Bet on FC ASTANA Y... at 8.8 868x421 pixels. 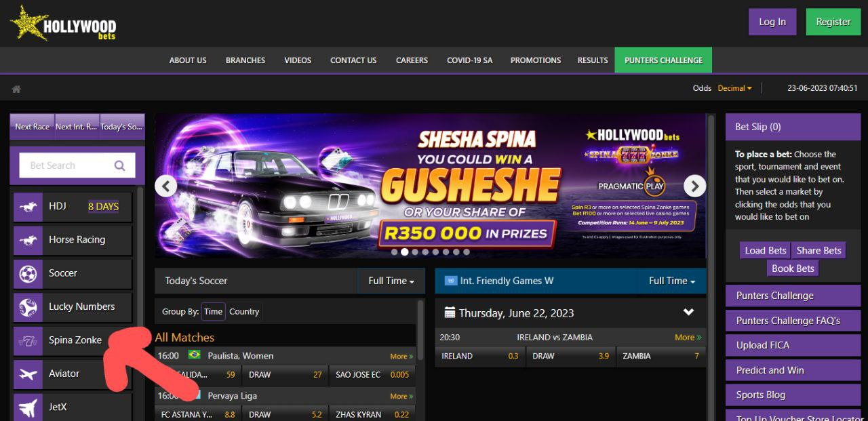click(198, 414)
